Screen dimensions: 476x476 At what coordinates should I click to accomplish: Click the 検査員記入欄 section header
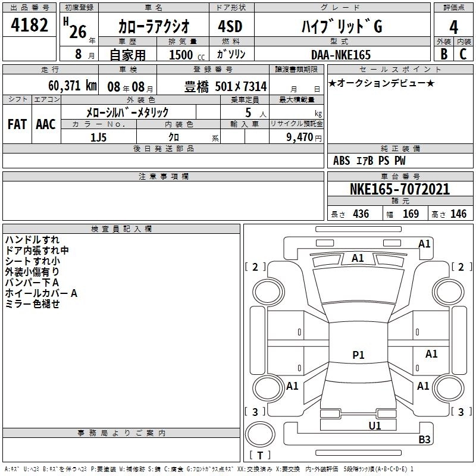121,229
